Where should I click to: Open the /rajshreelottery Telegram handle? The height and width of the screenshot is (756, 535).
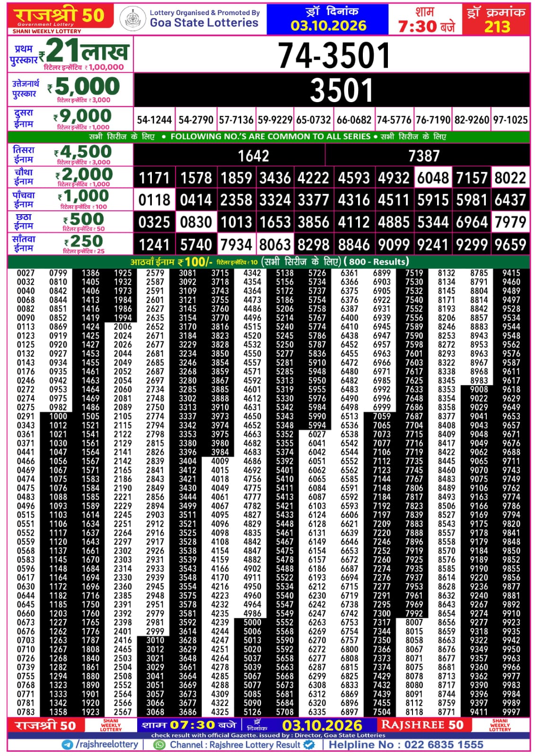pyautogui.click(x=107, y=744)
